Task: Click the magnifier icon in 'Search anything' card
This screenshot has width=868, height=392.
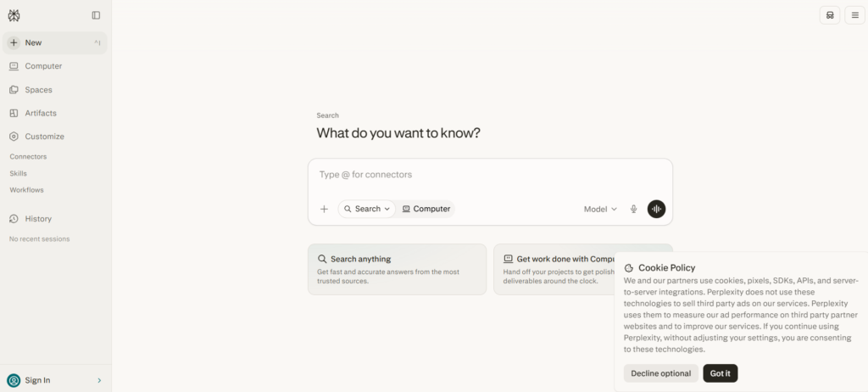Action: pyautogui.click(x=322, y=259)
